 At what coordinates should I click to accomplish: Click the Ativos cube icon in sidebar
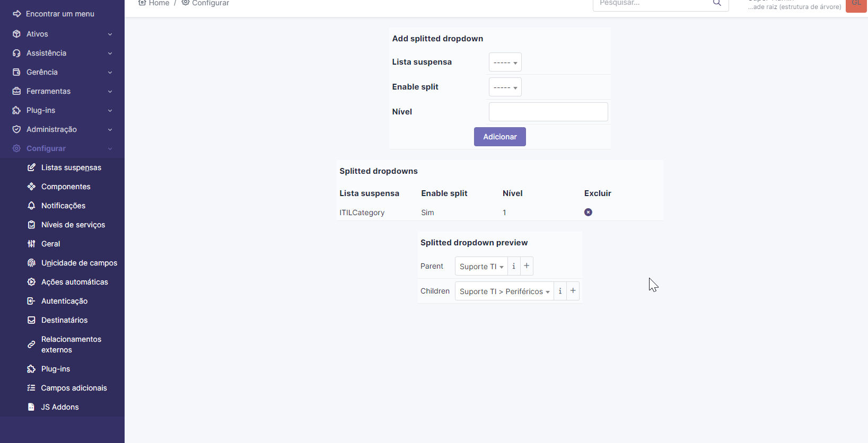(16, 34)
